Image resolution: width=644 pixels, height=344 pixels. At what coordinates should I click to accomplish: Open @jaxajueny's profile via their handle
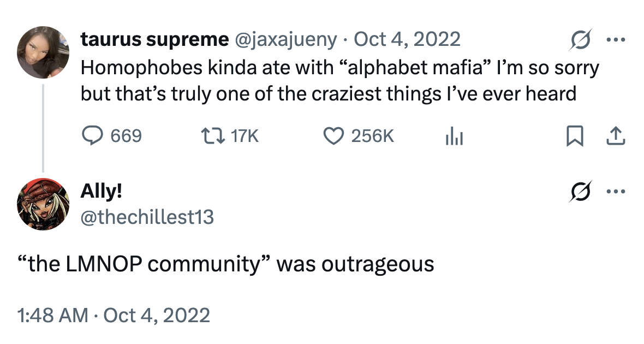coord(285,39)
